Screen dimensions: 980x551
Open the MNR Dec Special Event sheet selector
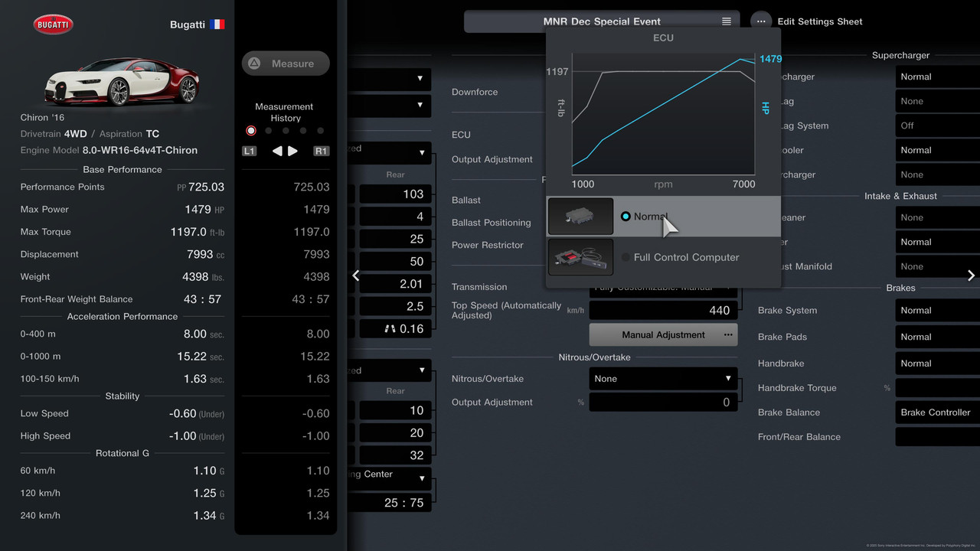coord(601,21)
